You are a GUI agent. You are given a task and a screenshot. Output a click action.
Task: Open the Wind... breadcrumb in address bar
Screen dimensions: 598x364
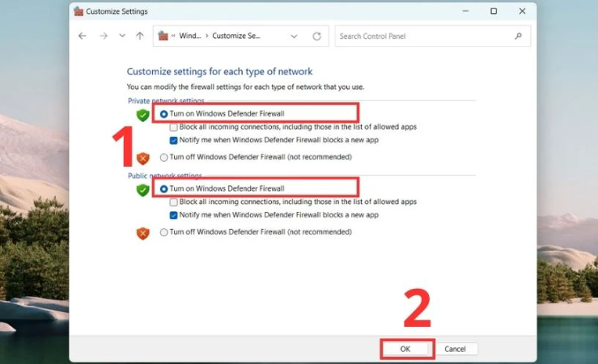tap(189, 36)
